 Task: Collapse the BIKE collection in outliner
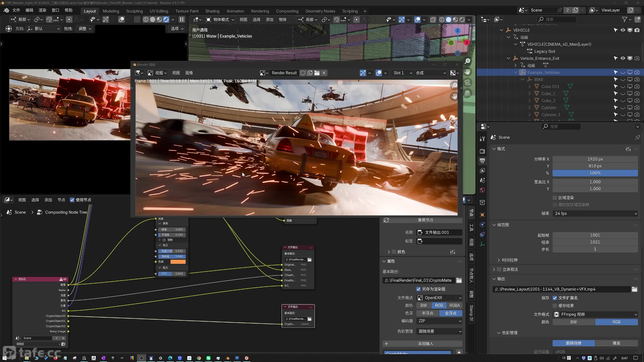(523, 79)
